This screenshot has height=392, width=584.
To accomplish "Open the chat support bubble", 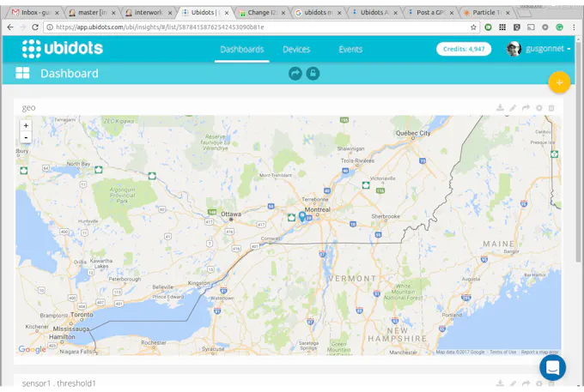I will (553, 367).
